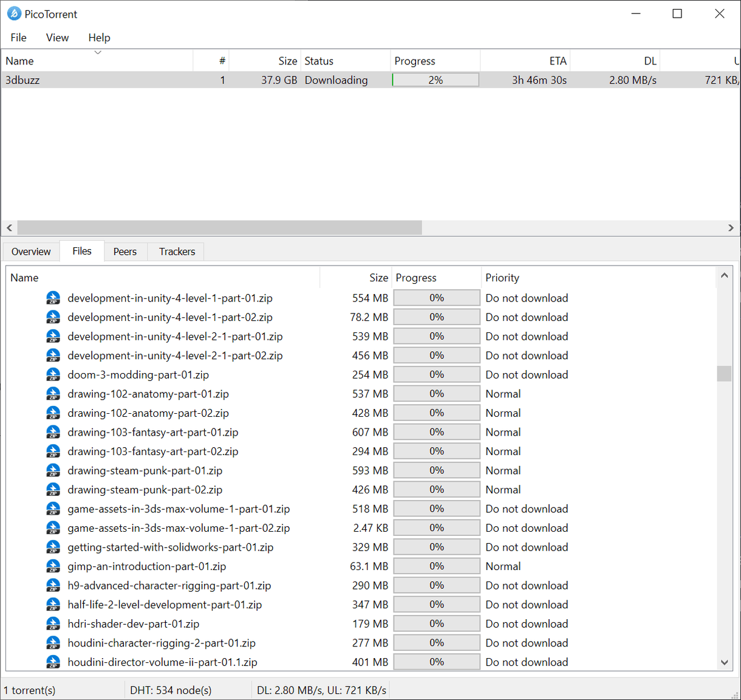Screen dimensions: 741x700
Task: Sort torrents by Name column header
Action: coord(97,61)
